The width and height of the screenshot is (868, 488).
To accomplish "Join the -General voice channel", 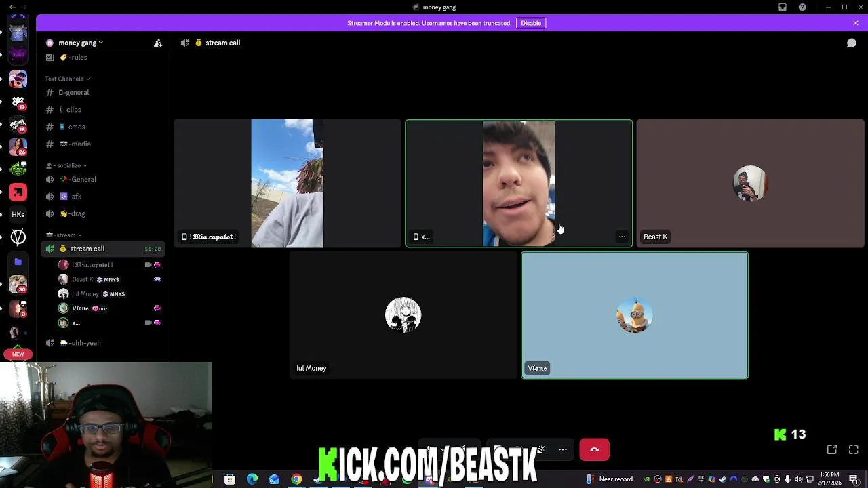I will point(102,180).
